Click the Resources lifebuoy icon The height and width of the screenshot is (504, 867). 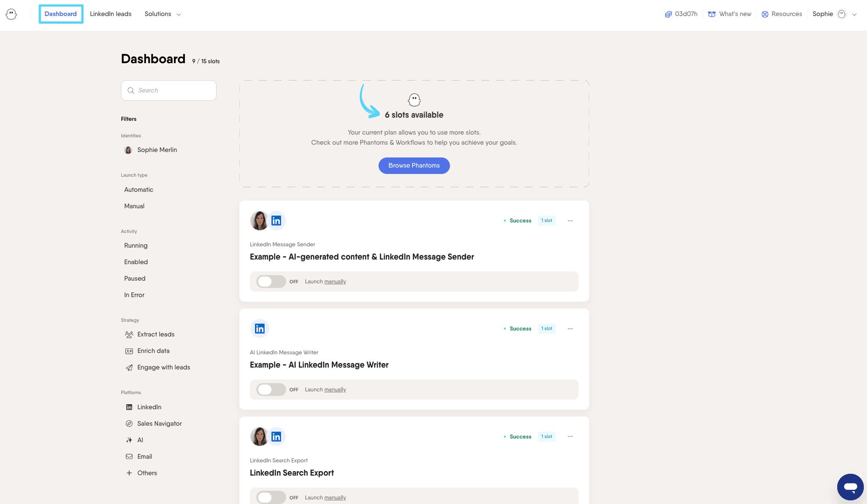[764, 14]
